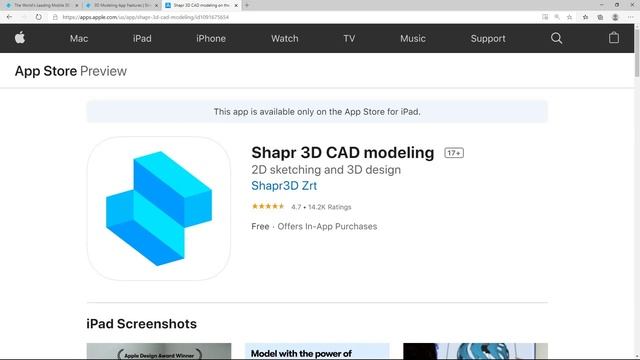Close the Shapr 3D CAD modeling tab
Screen dimensions: 640x360
[236, 5]
